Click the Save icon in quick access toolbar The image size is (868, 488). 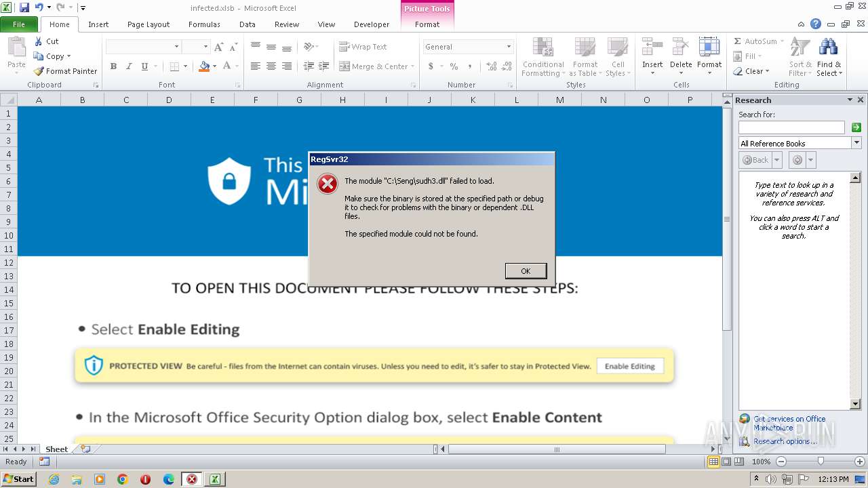24,7
